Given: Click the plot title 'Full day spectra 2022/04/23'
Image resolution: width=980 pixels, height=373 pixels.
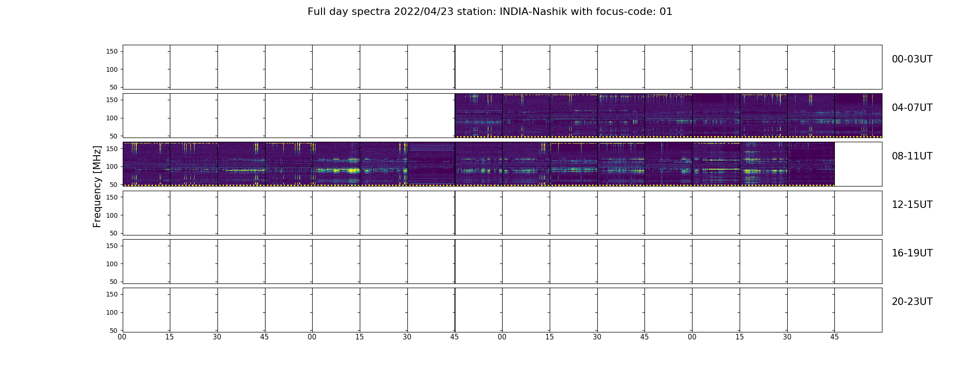Looking at the screenshot, I should (490, 12).
